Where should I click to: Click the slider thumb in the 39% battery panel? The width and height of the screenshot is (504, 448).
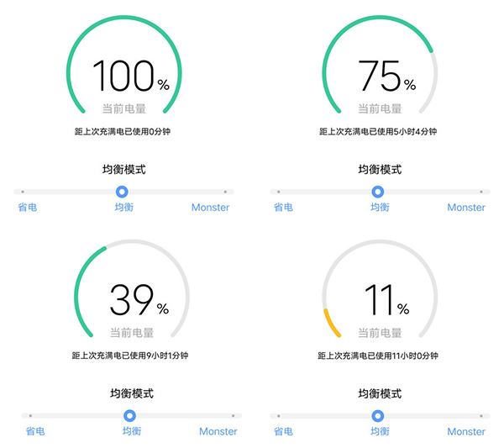(129, 415)
